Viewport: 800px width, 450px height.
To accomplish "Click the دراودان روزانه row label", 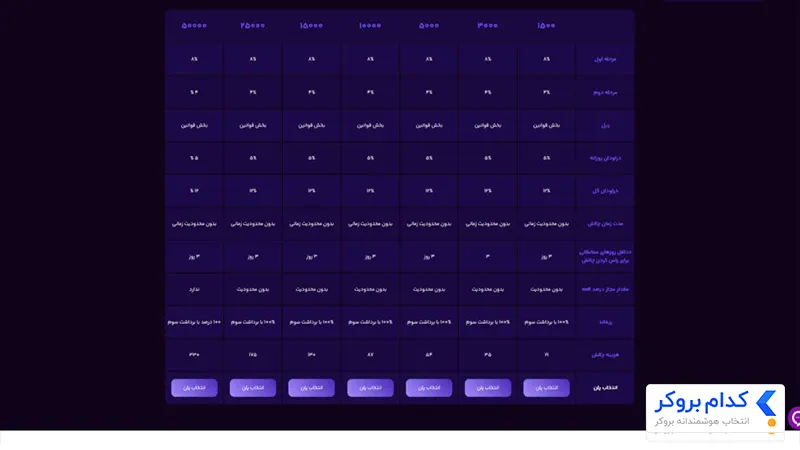I will tap(605, 158).
